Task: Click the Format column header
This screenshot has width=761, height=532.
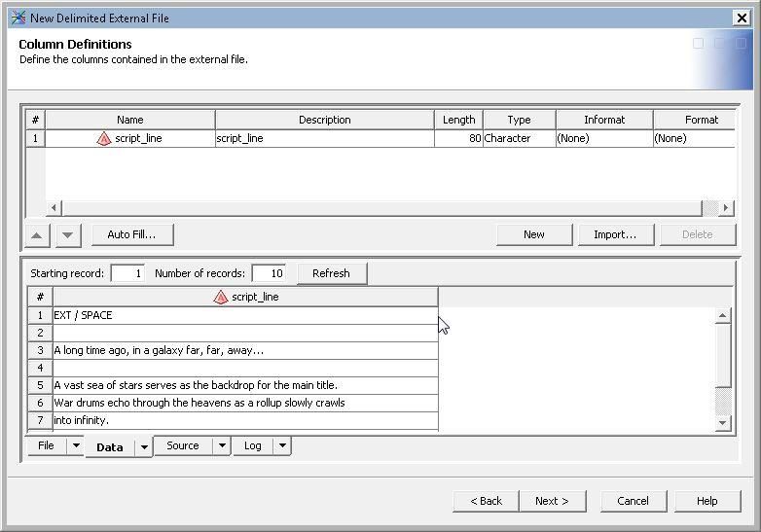Action: (x=695, y=120)
